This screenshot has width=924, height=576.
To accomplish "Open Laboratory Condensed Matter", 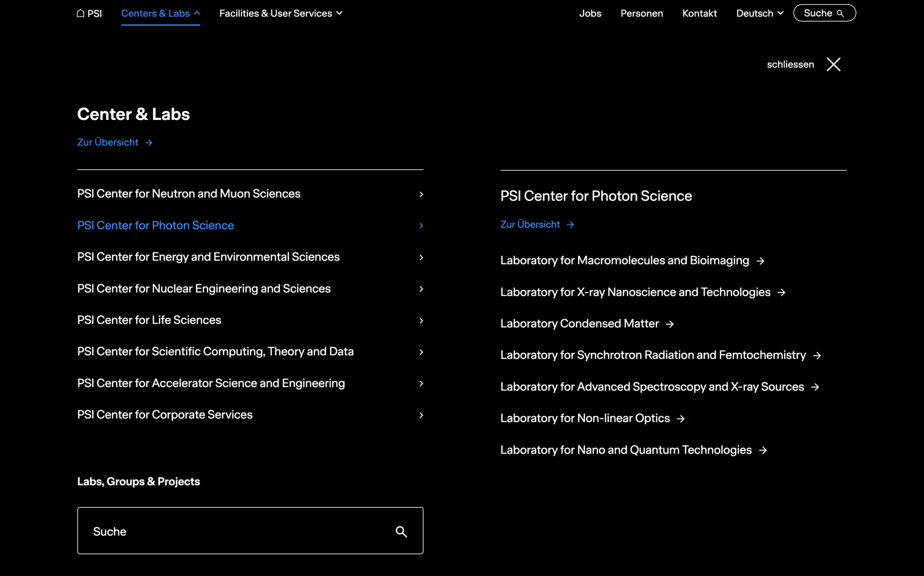I will click(579, 323).
